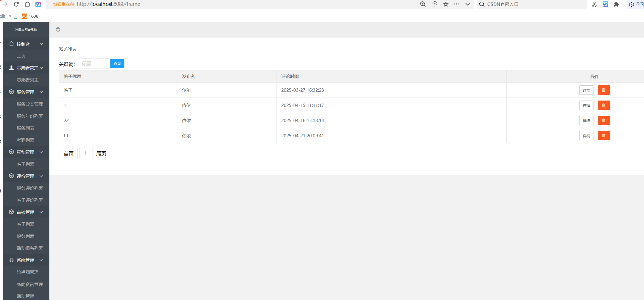Toggle the 评价管理 chevron
Screen dimensions: 644x300
pyautogui.click(x=41, y=176)
